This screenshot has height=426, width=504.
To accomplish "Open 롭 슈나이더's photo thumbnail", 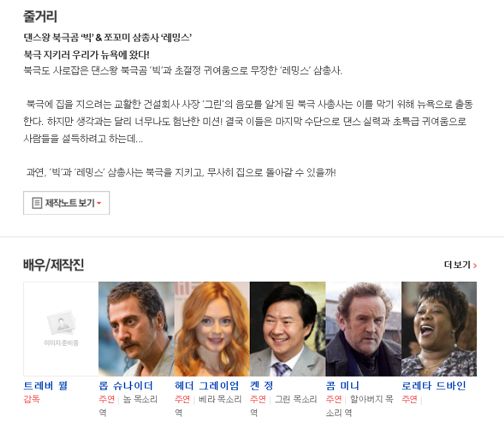I will [136, 329].
